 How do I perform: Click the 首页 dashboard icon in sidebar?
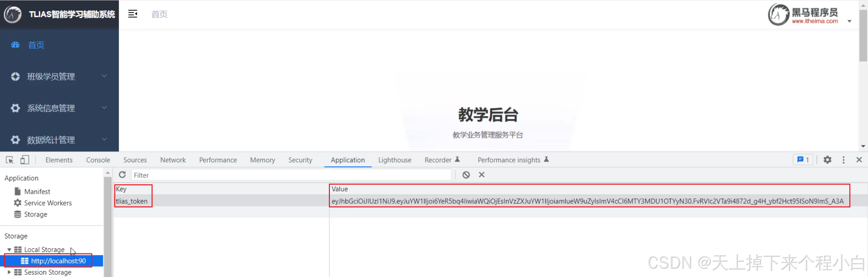tap(15, 45)
